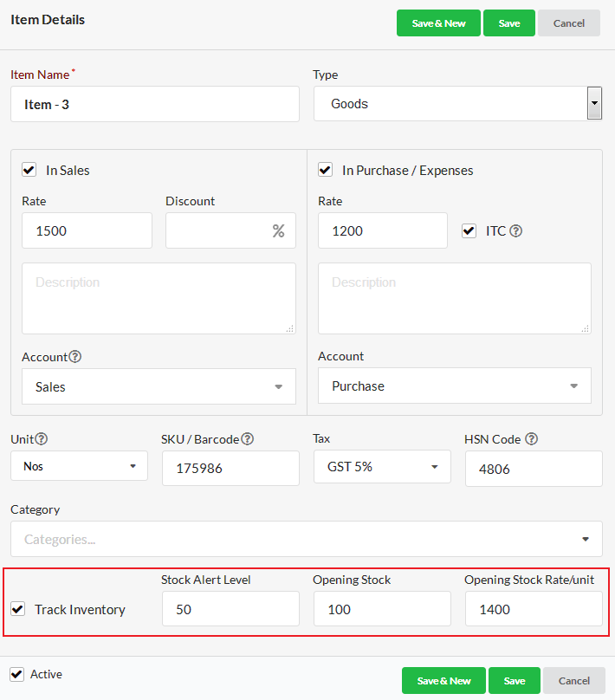The image size is (615, 700).
Task: Click the help icon next to Unit
Action: click(x=41, y=439)
